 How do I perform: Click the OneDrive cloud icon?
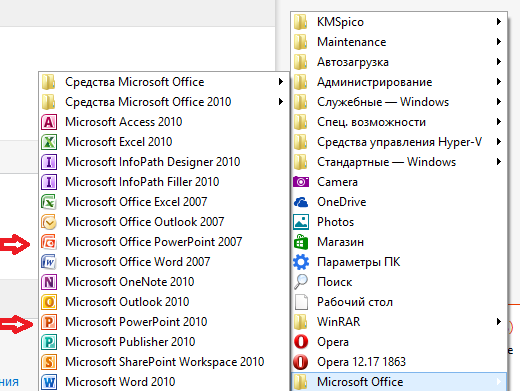click(301, 202)
